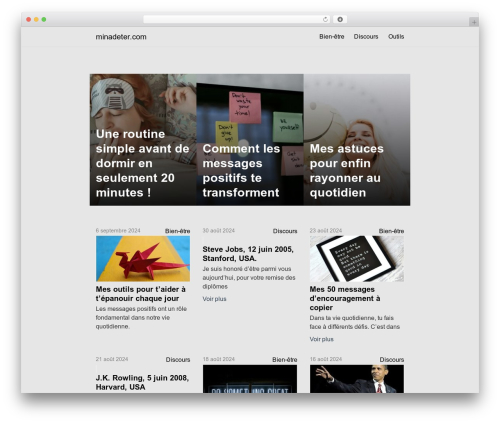500x423 pixels.
Task: Click the Obama speech thumbnail
Action: 357,379
